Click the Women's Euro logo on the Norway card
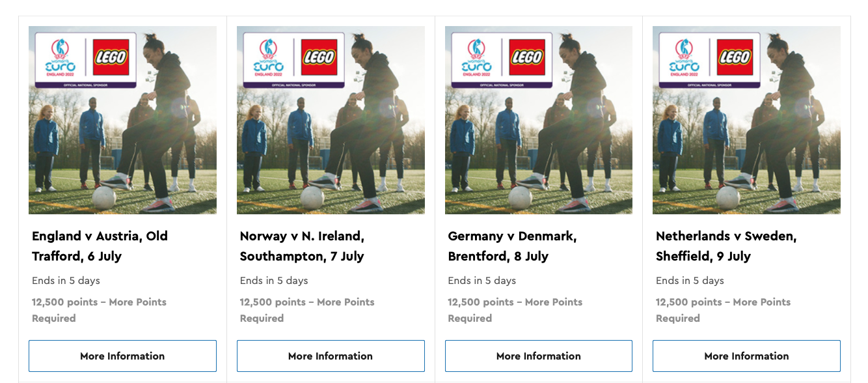 (x=268, y=58)
